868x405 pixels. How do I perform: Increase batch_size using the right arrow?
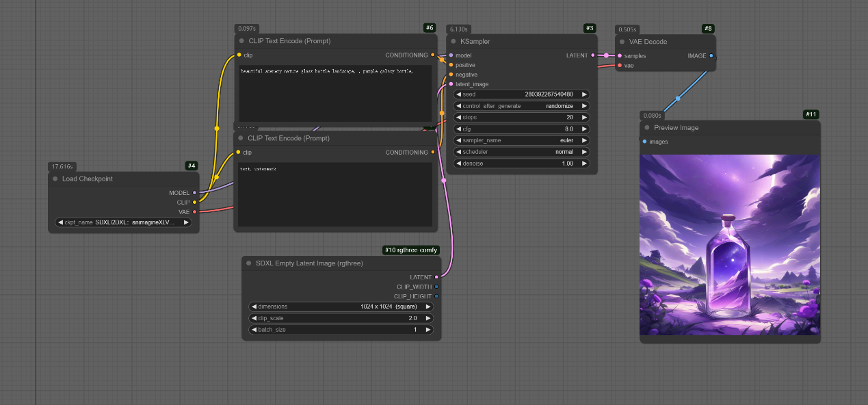coord(428,330)
